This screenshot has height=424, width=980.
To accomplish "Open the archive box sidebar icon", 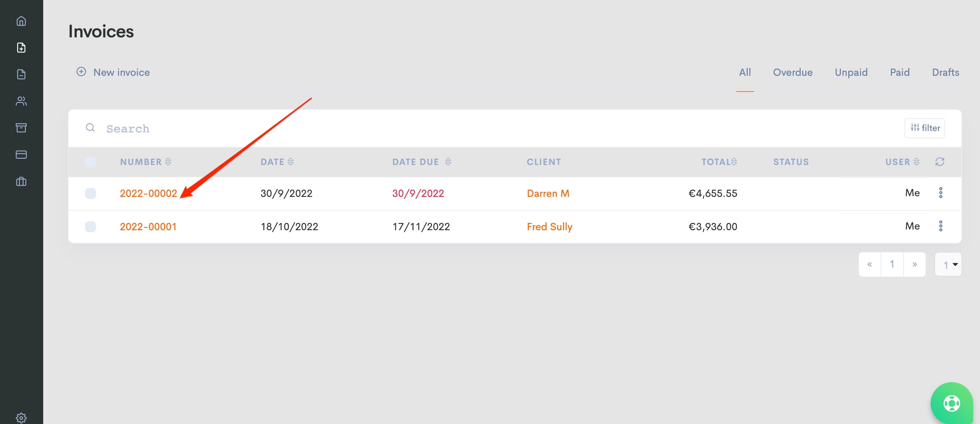I will point(21,128).
